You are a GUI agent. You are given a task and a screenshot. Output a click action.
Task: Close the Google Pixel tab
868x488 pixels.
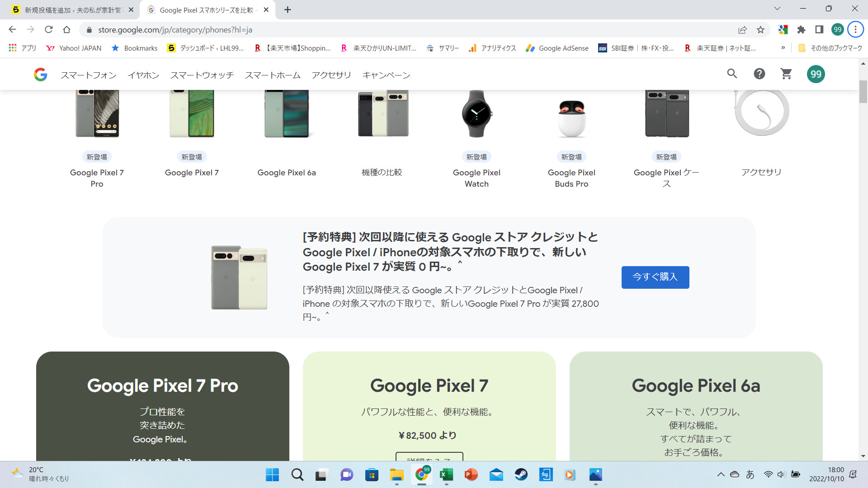[x=266, y=9]
